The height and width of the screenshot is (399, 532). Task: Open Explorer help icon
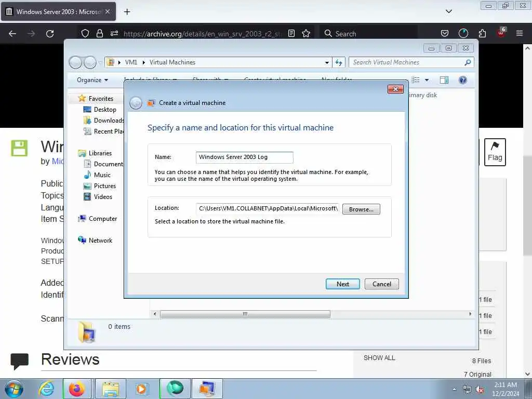coord(463,80)
